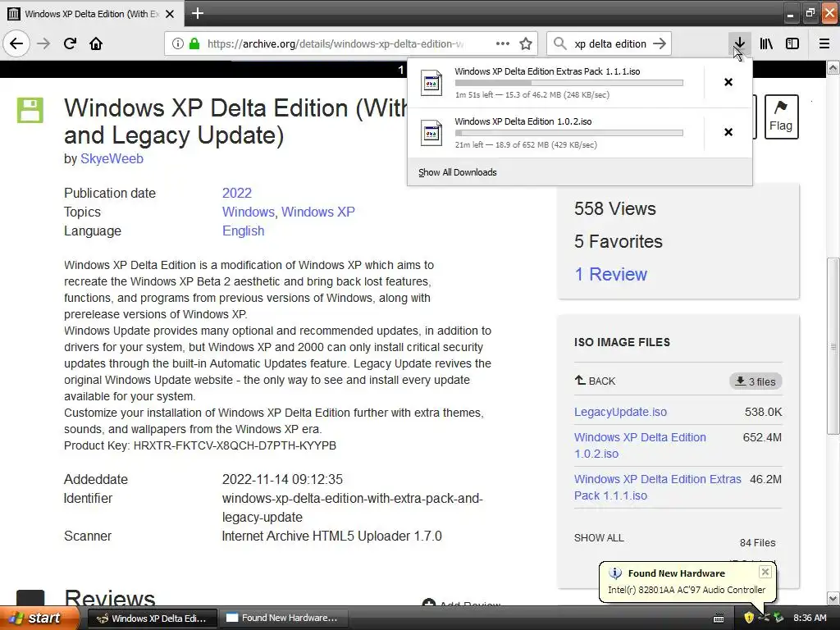Flag this archive item
This screenshot has height=630, width=840.
(x=781, y=116)
